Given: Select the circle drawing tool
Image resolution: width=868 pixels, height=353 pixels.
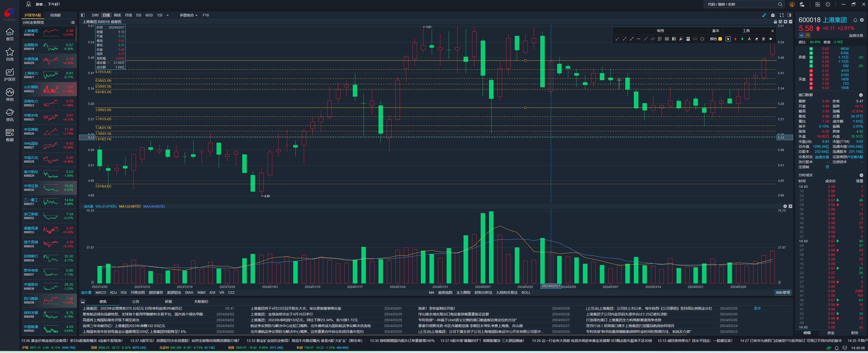Looking at the screenshot, I should pyautogui.click(x=702, y=39).
